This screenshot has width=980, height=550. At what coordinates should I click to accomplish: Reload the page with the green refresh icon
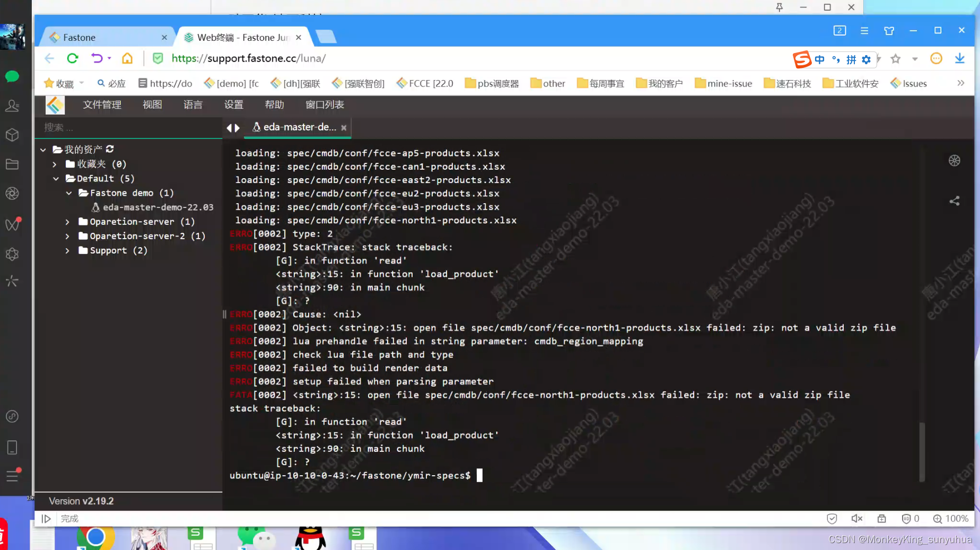pyautogui.click(x=73, y=58)
